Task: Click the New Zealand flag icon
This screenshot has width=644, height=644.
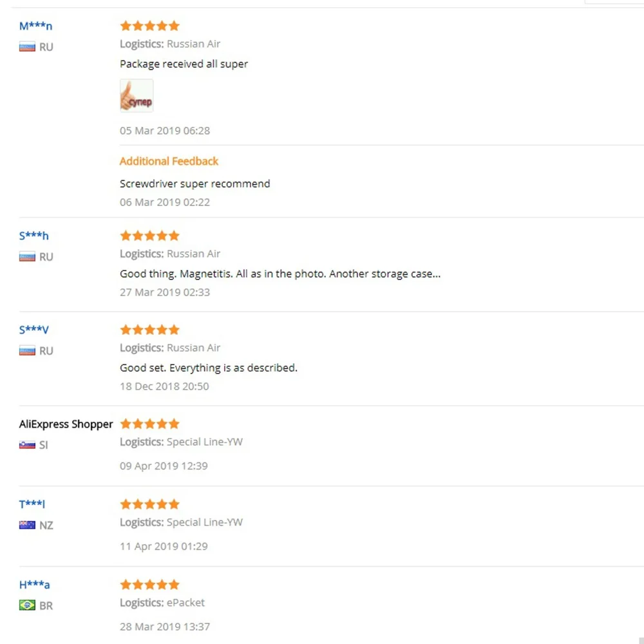Action: tap(27, 526)
